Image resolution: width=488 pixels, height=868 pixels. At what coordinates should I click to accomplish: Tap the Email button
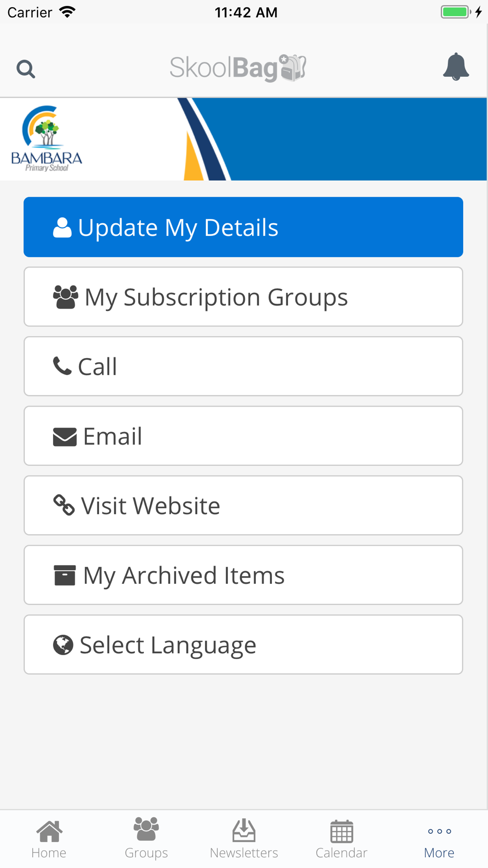tap(243, 436)
